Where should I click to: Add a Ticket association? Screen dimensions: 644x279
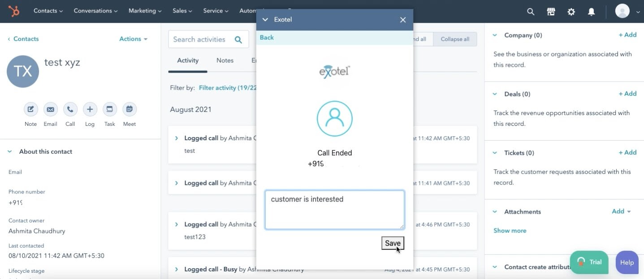click(627, 153)
